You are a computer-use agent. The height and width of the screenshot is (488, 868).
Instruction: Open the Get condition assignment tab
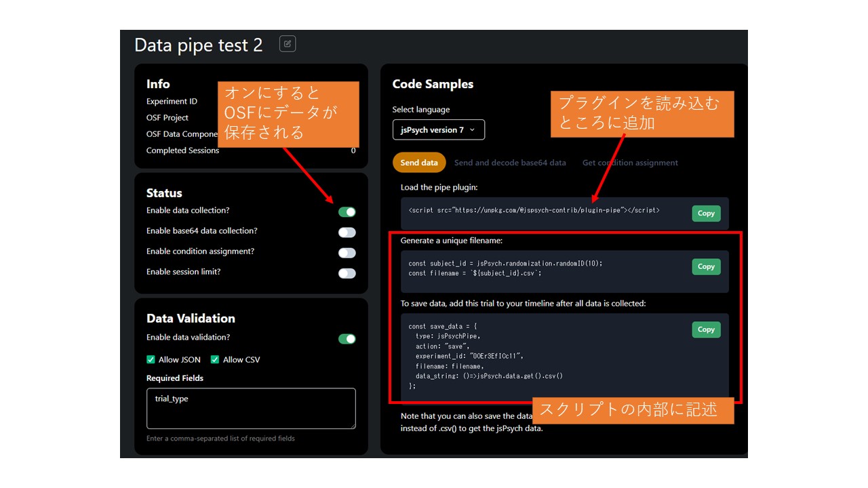(629, 162)
